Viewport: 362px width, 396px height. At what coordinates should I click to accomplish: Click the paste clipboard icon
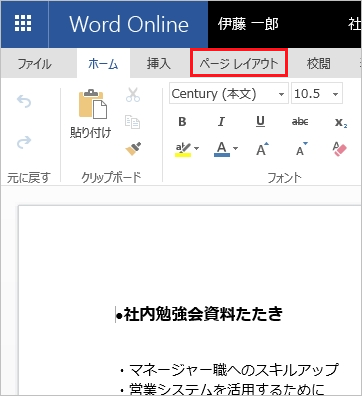point(93,104)
